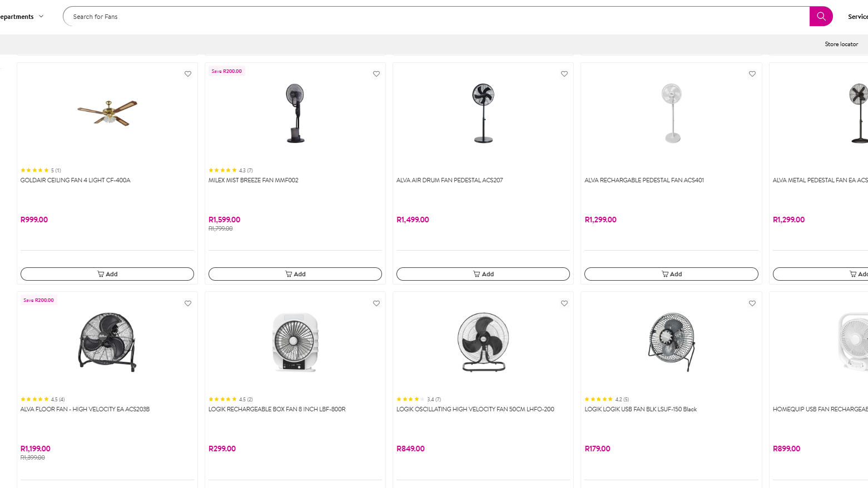
Task: Add Alva Air Drum Fan to wishlist
Action: coord(564,74)
